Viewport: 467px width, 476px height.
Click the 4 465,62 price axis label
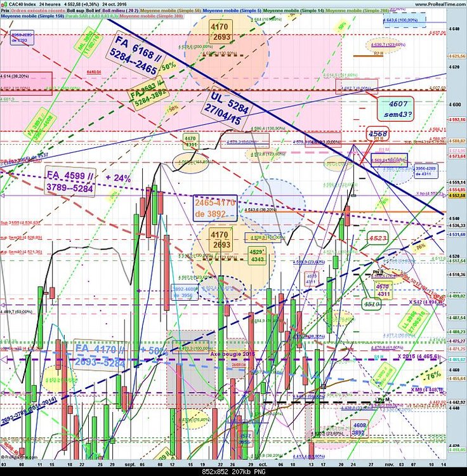pyautogui.click(x=457, y=359)
